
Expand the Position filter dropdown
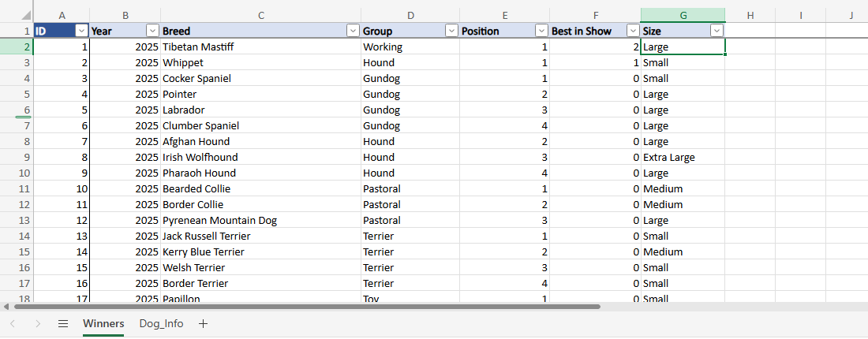point(541,31)
